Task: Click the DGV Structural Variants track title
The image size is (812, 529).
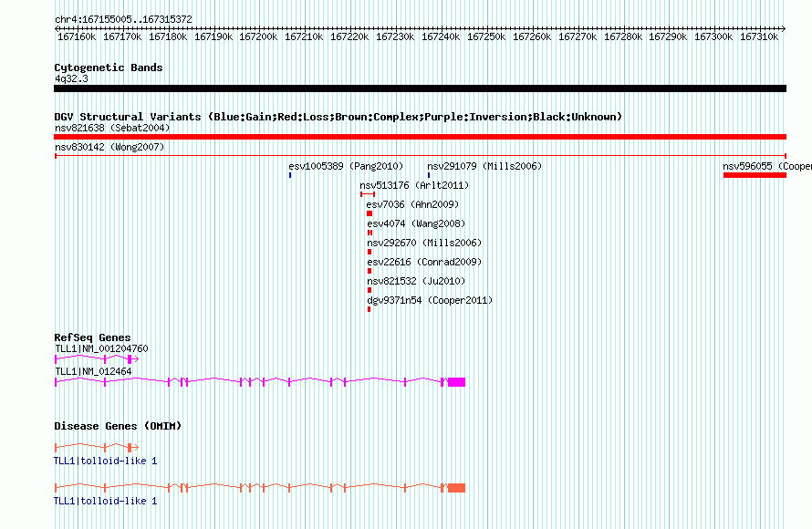Action: [338, 117]
